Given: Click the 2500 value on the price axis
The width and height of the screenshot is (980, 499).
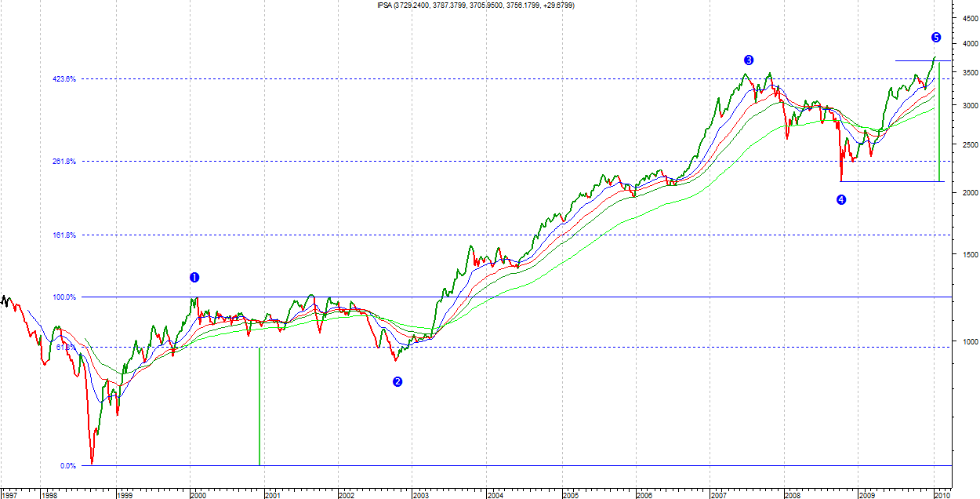Looking at the screenshot, I should click(x=970, y=145).
